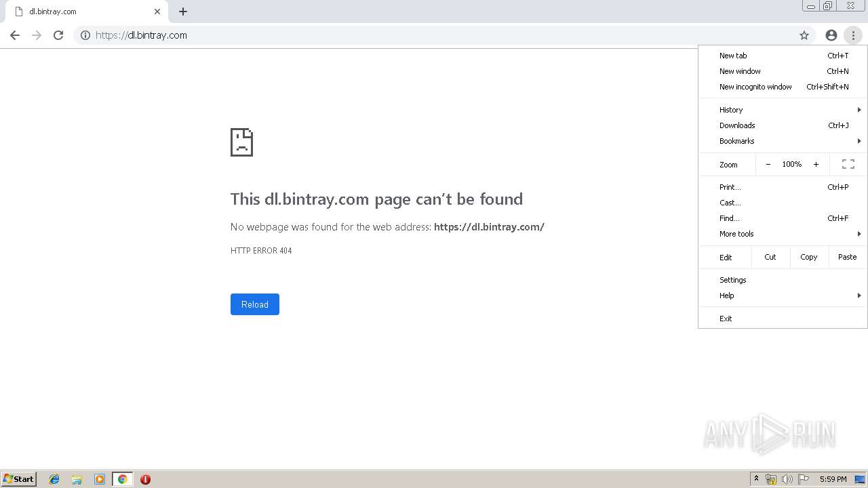Open media player taskbar icon
Screen dimensions: 868x488
100,479
